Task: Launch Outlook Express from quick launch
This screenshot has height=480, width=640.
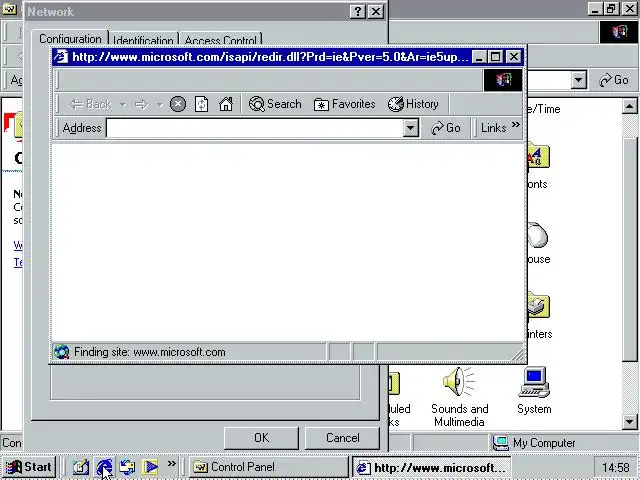Action: point(127,467)
